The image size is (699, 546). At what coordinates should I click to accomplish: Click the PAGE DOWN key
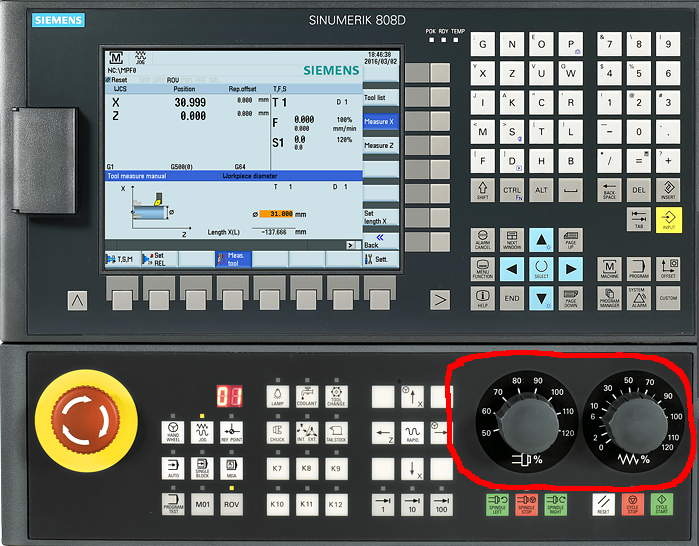coord(571,298)
